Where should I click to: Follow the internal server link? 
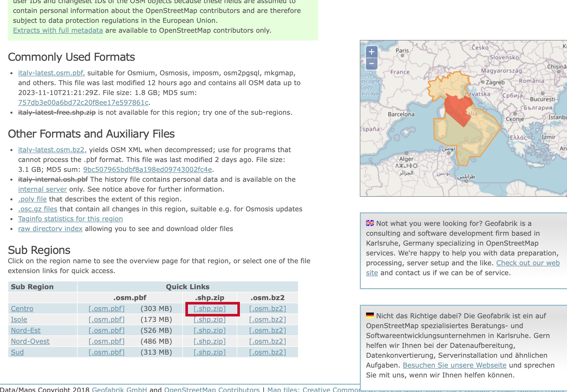tap(42, 189)
